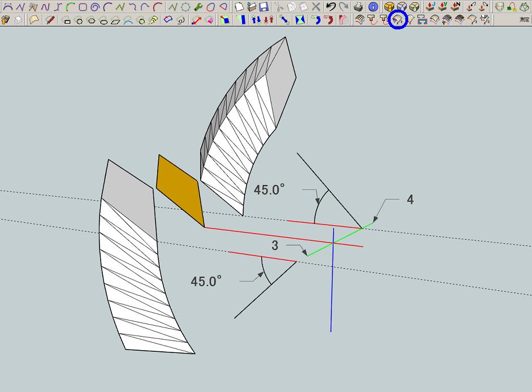Click the blue bracket extrude icon

422,20
